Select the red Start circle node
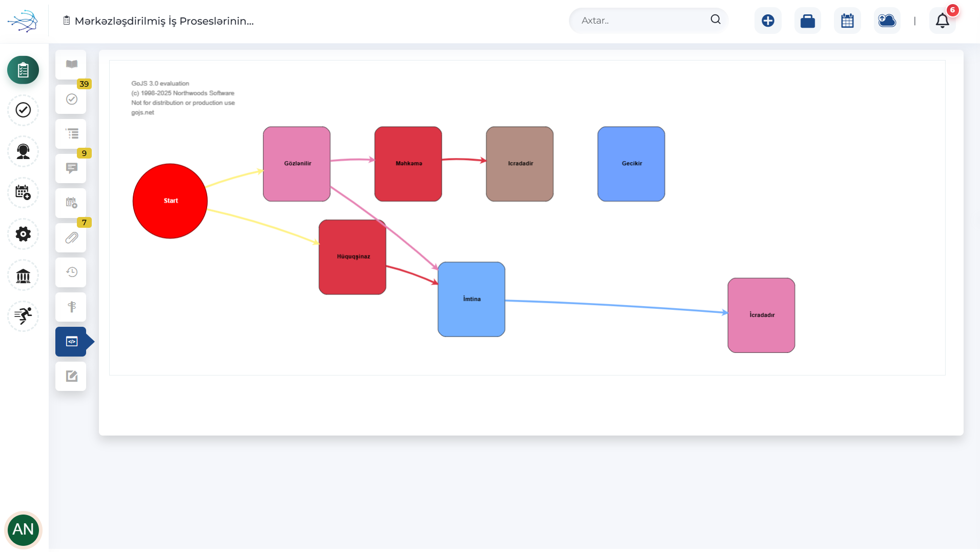 point(170,201)
